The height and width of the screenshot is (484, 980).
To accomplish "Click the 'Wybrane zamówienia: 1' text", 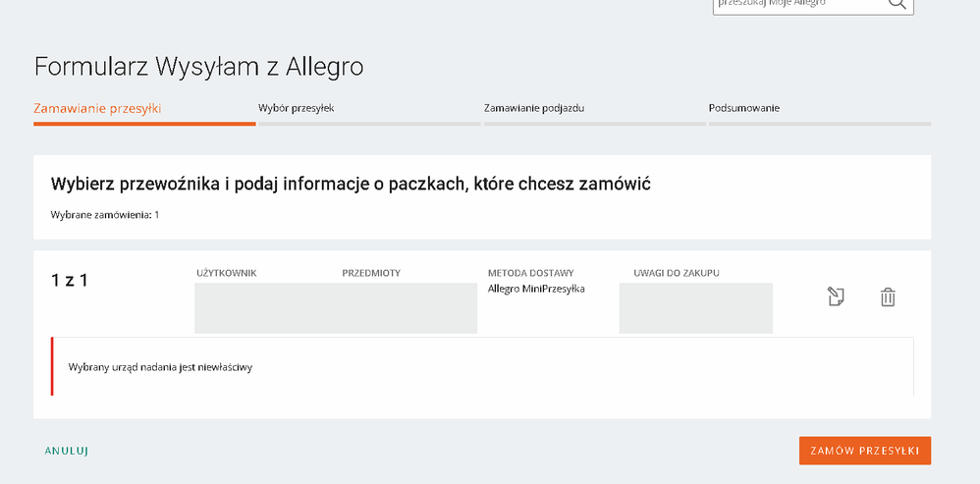I will pos(104,214).
